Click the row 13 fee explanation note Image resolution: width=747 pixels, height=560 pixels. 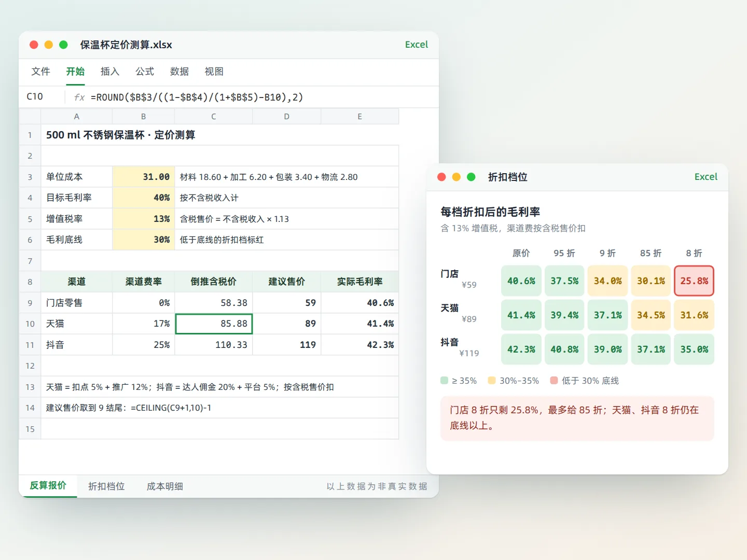(219, 387)
